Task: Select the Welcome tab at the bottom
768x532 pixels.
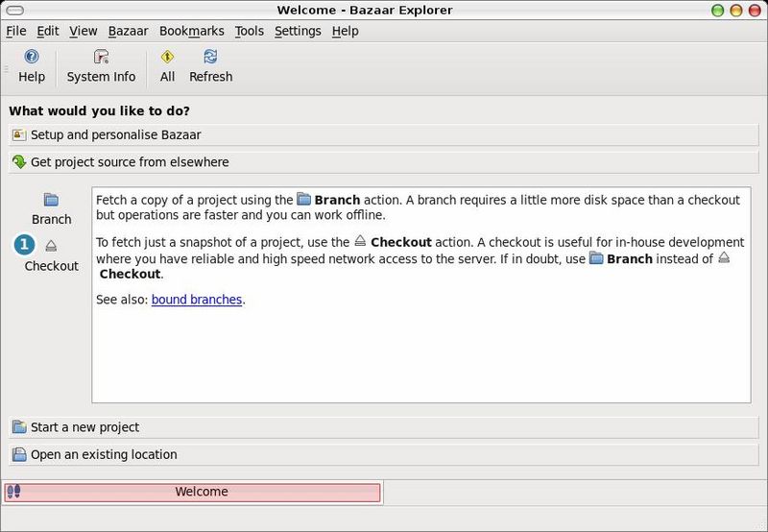Action: (193, 492)
